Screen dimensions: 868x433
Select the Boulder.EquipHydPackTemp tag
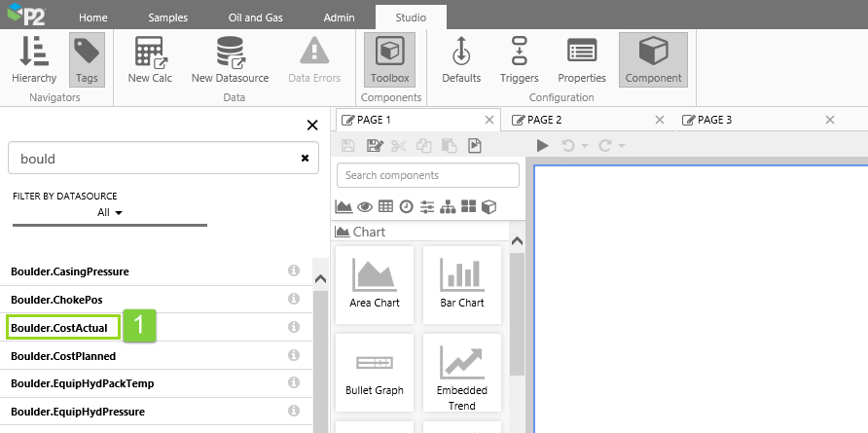pos(83,383)
